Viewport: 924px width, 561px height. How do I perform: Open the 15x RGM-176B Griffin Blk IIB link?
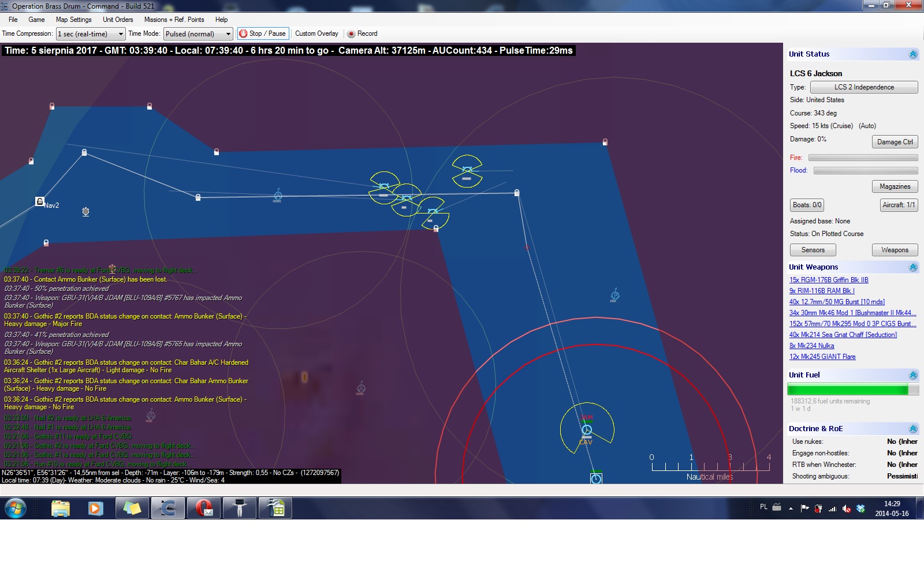click(829, 280)
